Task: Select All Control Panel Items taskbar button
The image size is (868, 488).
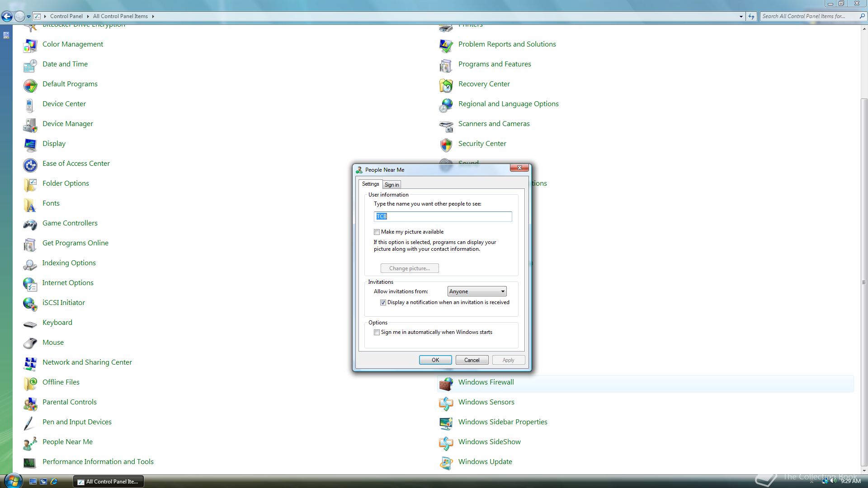Action: tap(108, 482)
